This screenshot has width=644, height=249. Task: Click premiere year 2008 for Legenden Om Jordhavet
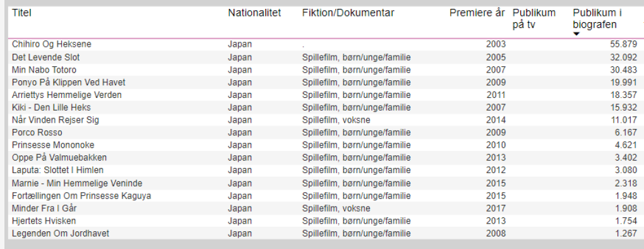pos(496,233)
